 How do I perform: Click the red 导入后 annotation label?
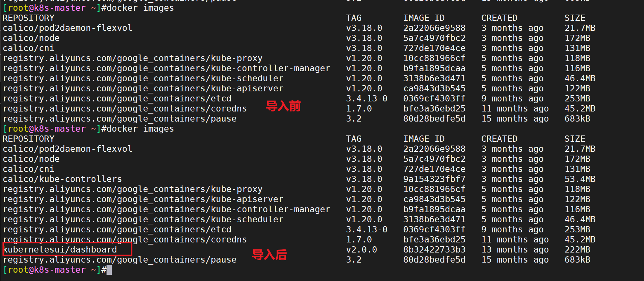pos(269,255)
